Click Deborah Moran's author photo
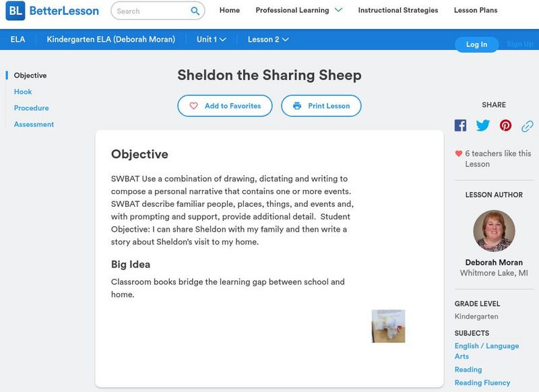This screenshot has height=392, width=539. (494, 231)
